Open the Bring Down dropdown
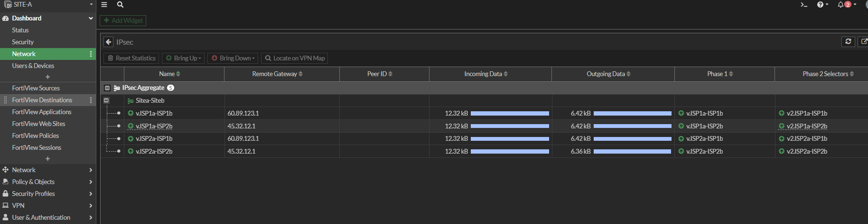The height and width of the screenshot is (224, 868). coord(233,58)
